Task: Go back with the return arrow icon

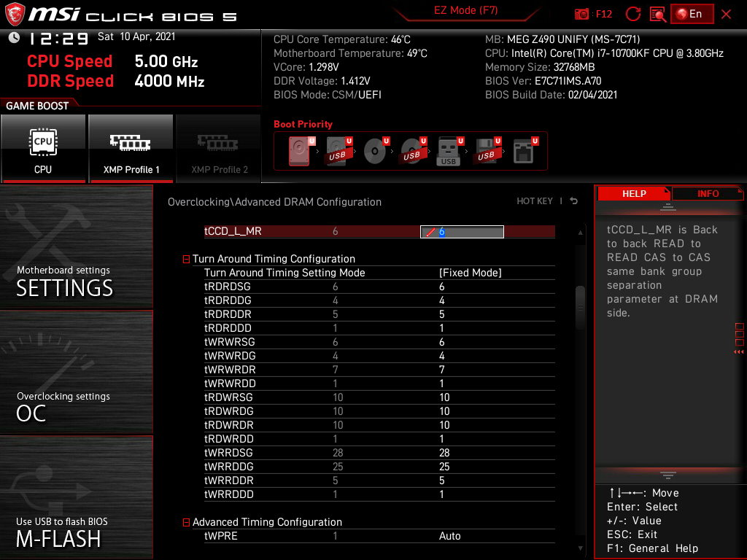Action: point(574,201)
